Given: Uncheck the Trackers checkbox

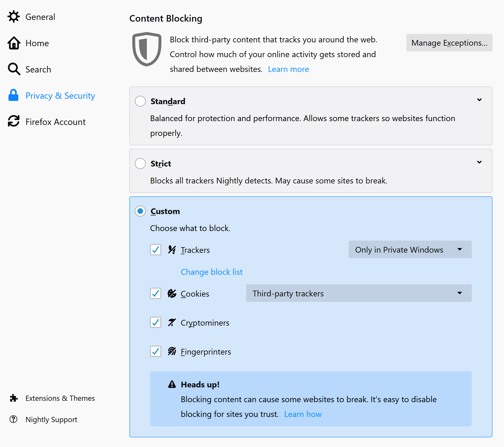Looking at the screenshot, I should tap(156, 250).
